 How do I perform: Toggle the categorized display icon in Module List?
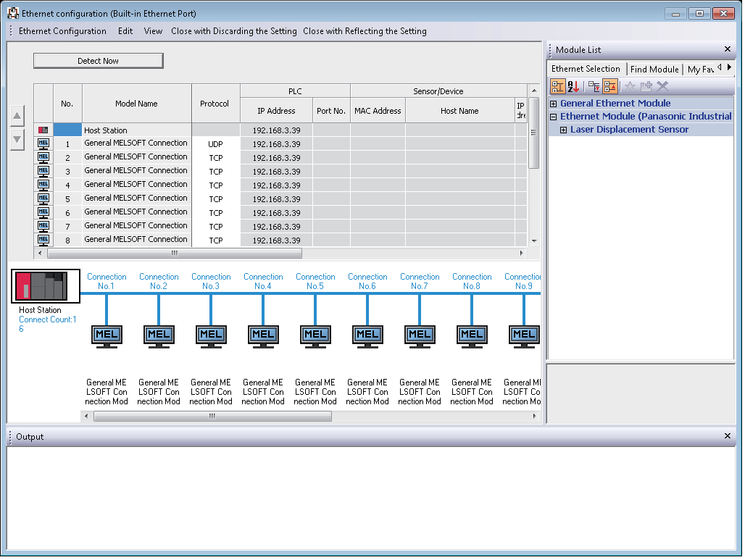click(557, 86)
